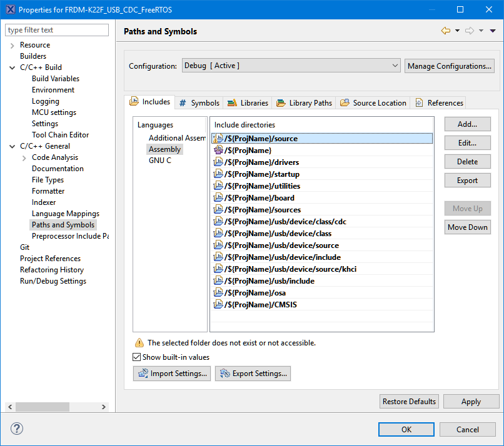Open the Configuration dropdown

[291, 66]
